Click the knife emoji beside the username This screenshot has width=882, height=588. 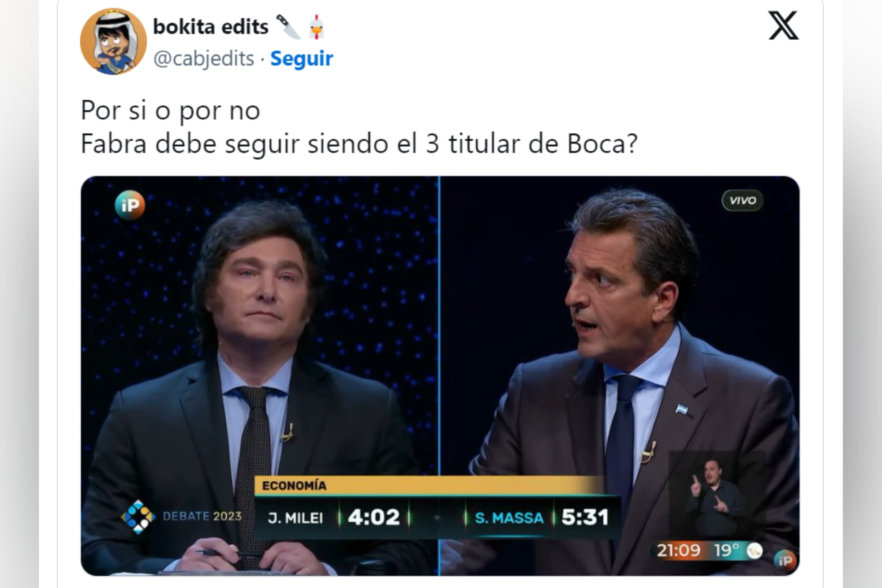point(288,26)
